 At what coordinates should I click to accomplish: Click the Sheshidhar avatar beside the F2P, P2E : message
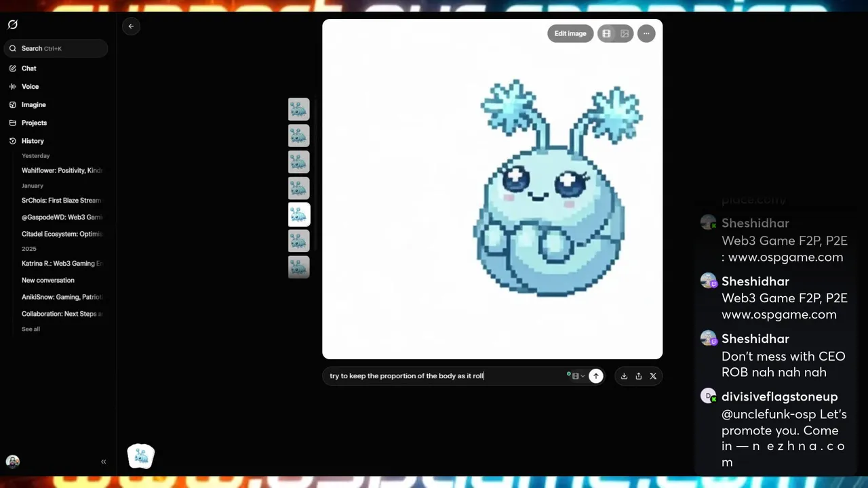pos(709,223)
